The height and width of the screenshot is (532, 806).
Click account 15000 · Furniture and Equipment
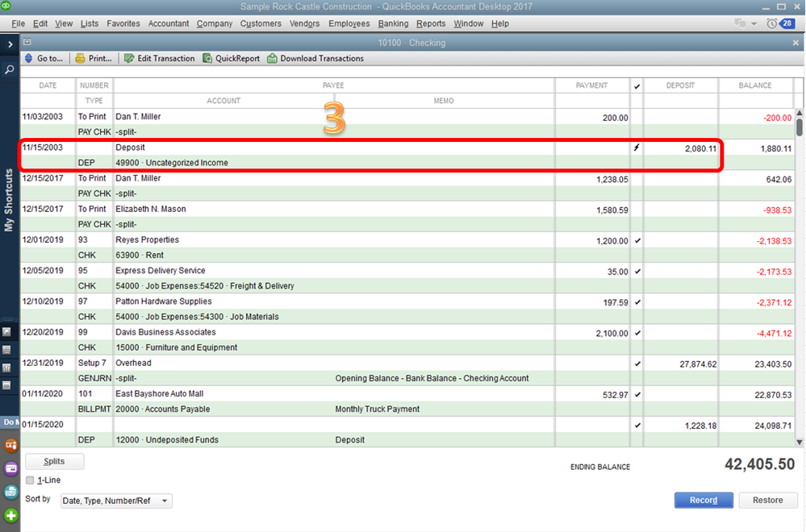point(177,347)
